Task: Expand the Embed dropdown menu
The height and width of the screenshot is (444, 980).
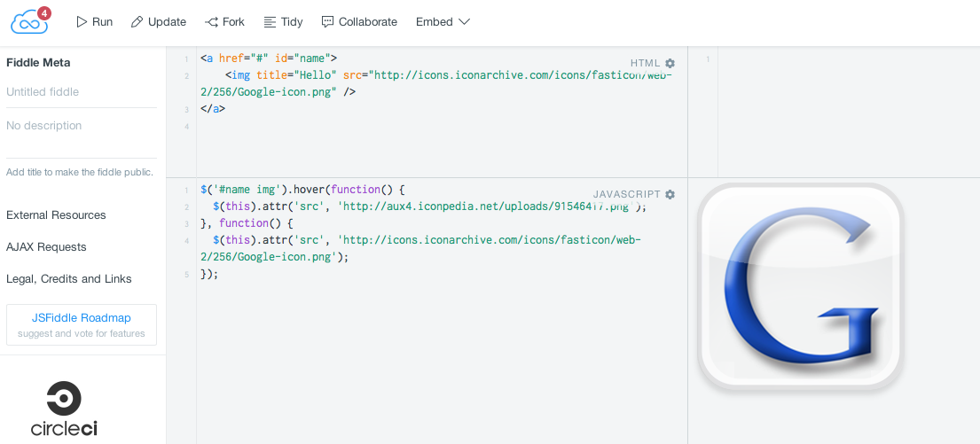Action: tap(443, 22)
